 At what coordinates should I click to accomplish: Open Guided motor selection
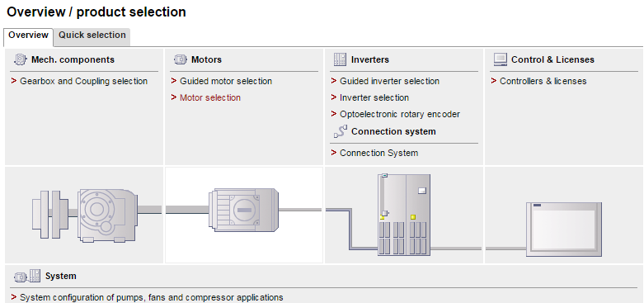tap(226, 82)
